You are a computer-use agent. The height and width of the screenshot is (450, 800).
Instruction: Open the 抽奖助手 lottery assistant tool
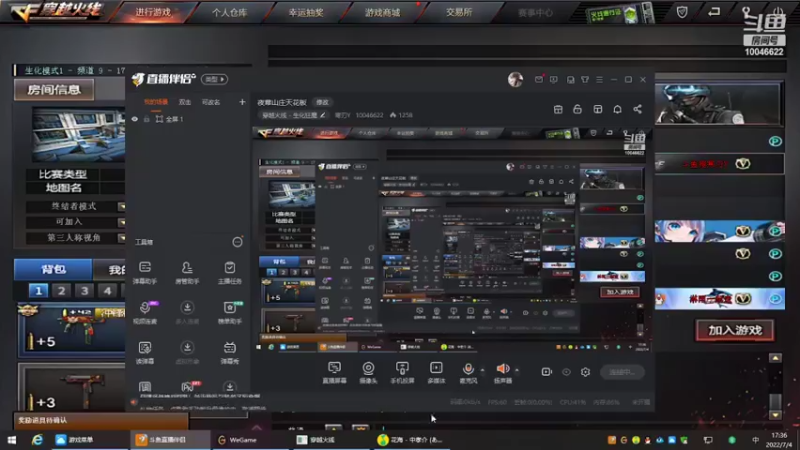[230, 312]
